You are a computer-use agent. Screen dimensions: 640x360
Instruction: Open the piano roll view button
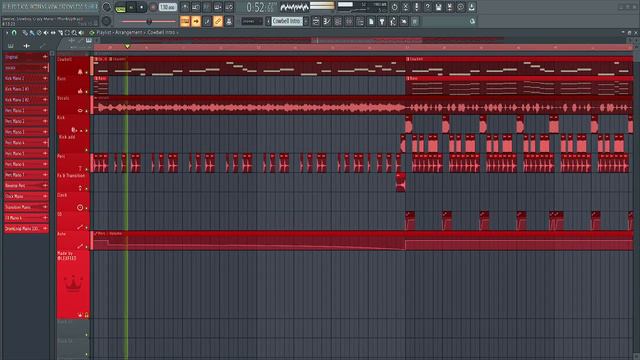pyautogui.click(x=207, y=21)
